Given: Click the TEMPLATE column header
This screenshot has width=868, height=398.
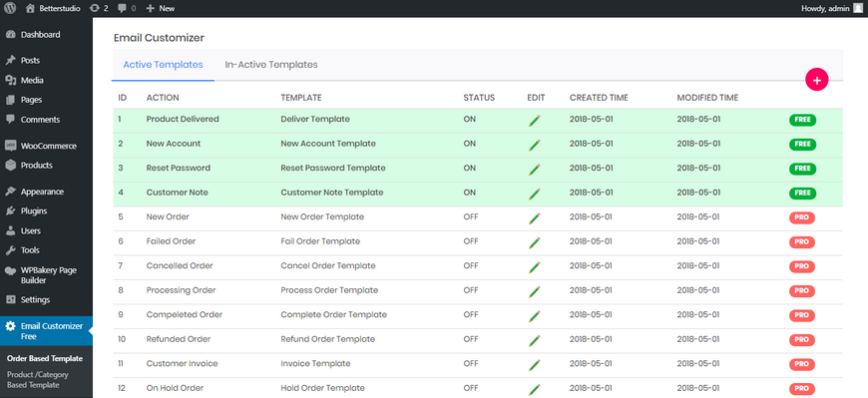Looking at the screenshot, I should 301,98.
